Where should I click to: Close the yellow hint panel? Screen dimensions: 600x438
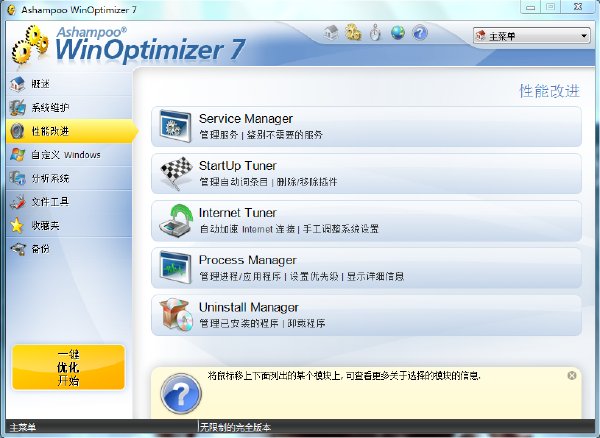coord(572,375)
